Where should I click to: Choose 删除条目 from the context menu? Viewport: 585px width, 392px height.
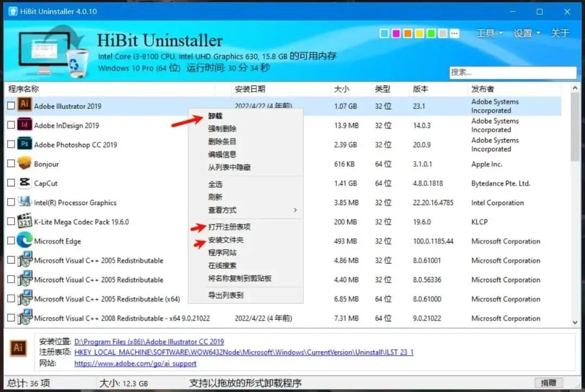pyautogui.click(x=222, y=141)
